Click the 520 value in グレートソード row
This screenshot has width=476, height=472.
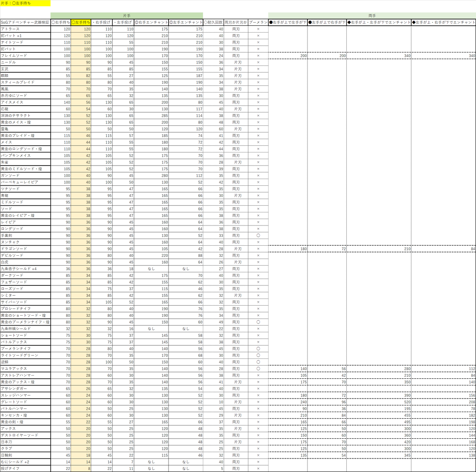(379, 402)
